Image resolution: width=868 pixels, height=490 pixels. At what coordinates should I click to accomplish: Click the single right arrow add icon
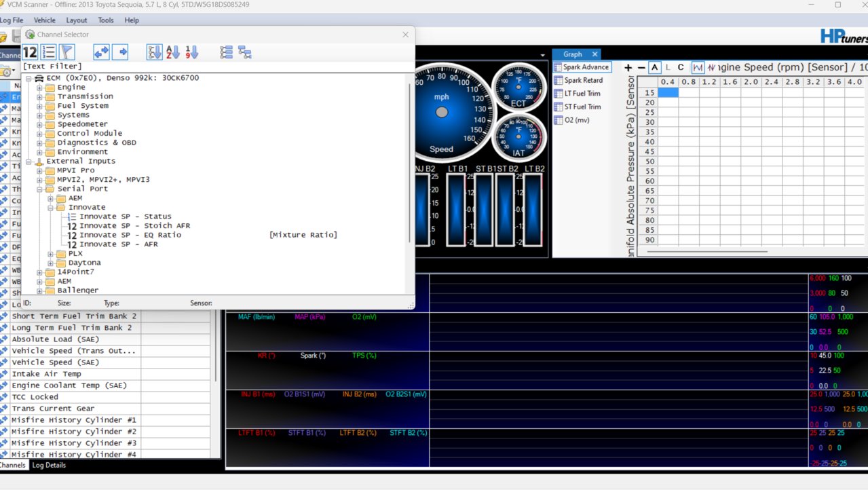coord(120,52)
